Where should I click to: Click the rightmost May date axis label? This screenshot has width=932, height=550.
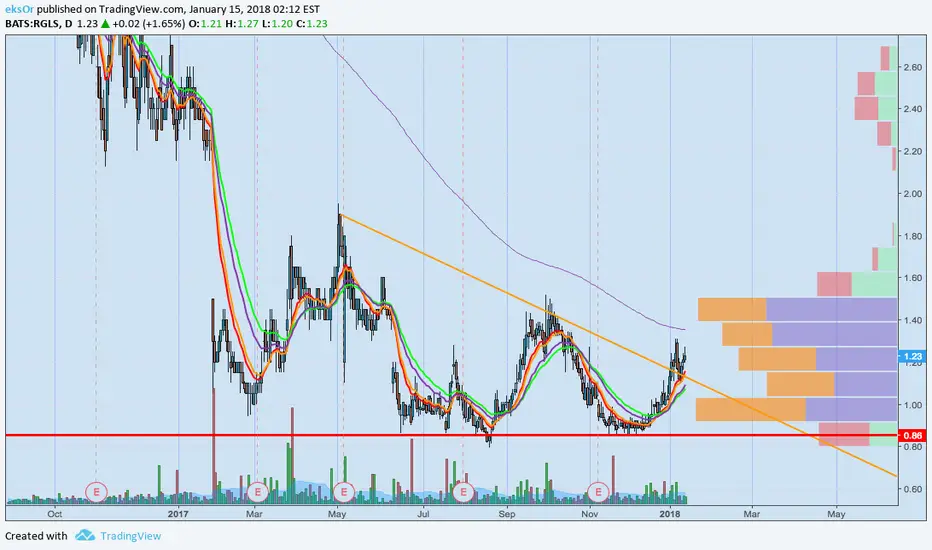click(836, 514)
